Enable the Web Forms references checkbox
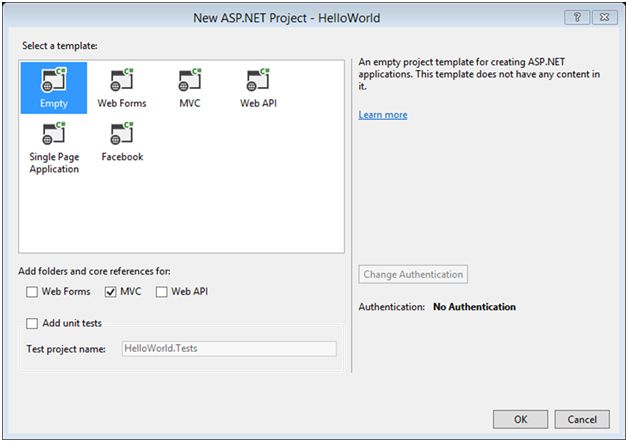 33,292
